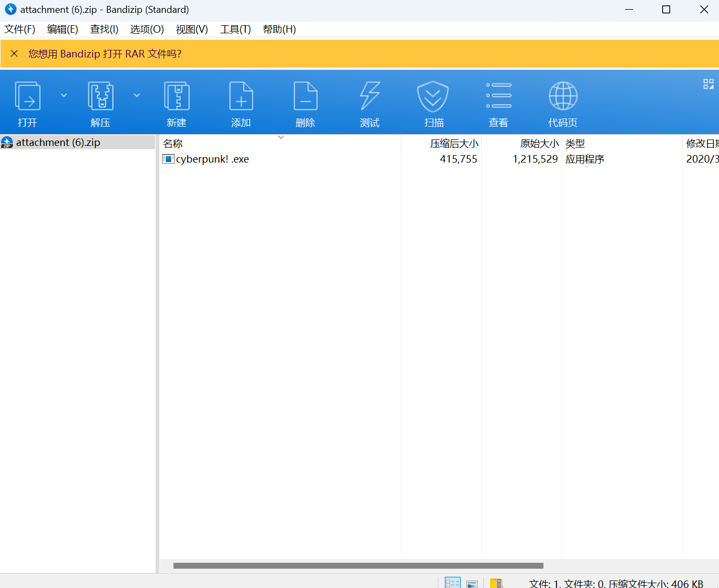Viewport: 719px width, 588px height.
Task: Click the Extract (解压) toolbar icon
Action: (x=101, y=97)
